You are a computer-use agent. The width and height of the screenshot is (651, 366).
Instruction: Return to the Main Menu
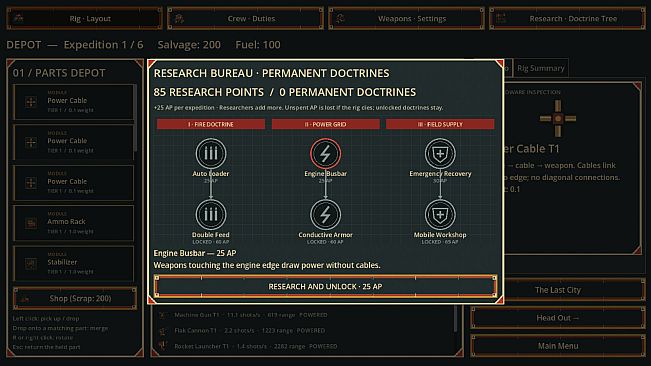pyautogui.click(x=558, y=346)
